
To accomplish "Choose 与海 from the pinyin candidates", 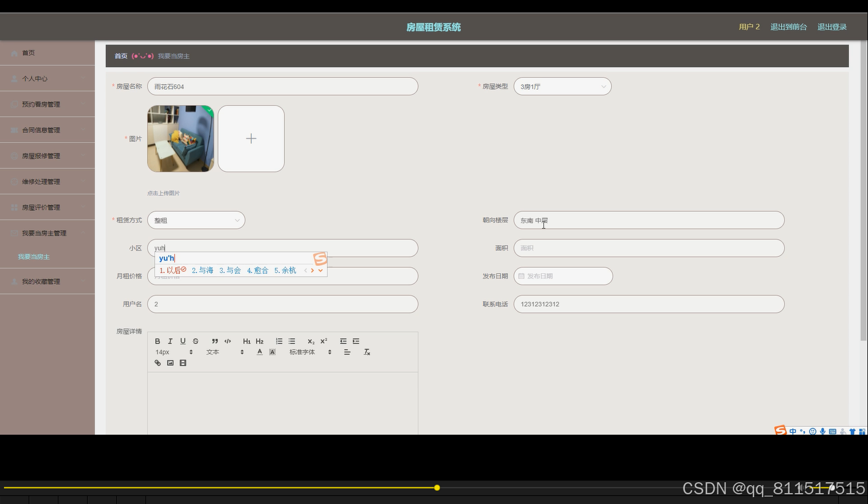I will pyautogui.click(x=203, y=270).
